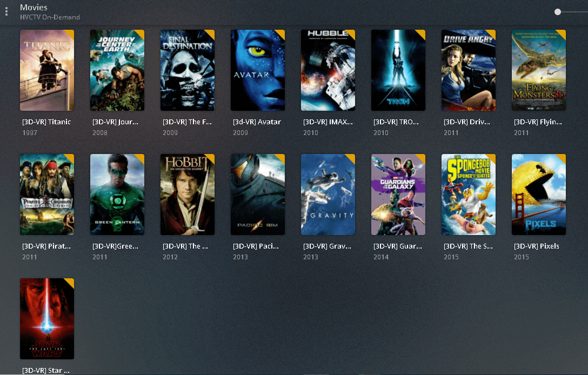Open the Gravity movie poster

(x=328, y=195)
